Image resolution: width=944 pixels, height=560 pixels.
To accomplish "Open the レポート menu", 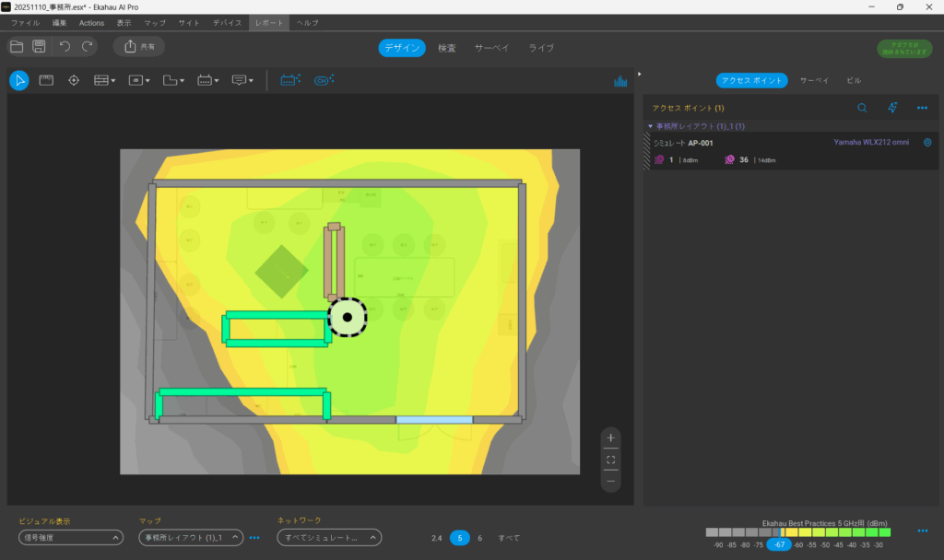I will pos(271,21).
